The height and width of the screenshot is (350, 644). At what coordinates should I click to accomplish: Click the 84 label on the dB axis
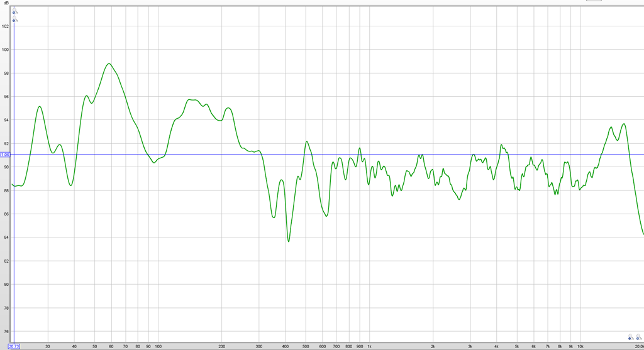click(6, 238)
